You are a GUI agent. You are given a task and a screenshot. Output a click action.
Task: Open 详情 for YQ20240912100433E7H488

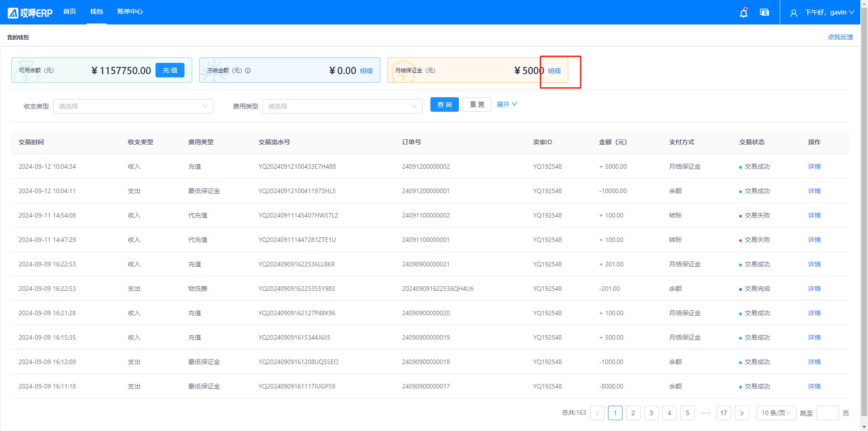pos(814,166)
